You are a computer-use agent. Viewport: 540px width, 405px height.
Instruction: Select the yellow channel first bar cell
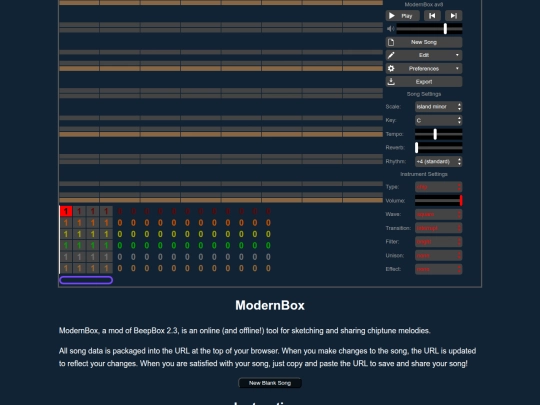[66, 234]
